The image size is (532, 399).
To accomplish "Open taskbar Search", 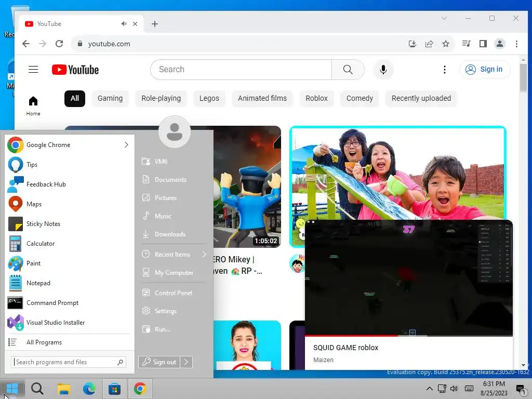I will pos(37,389).
